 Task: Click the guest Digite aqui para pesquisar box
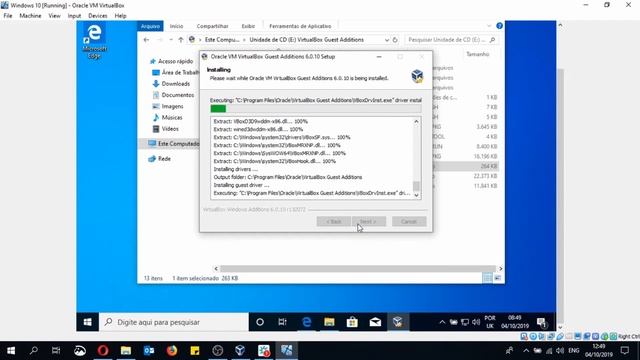[174, 322]
